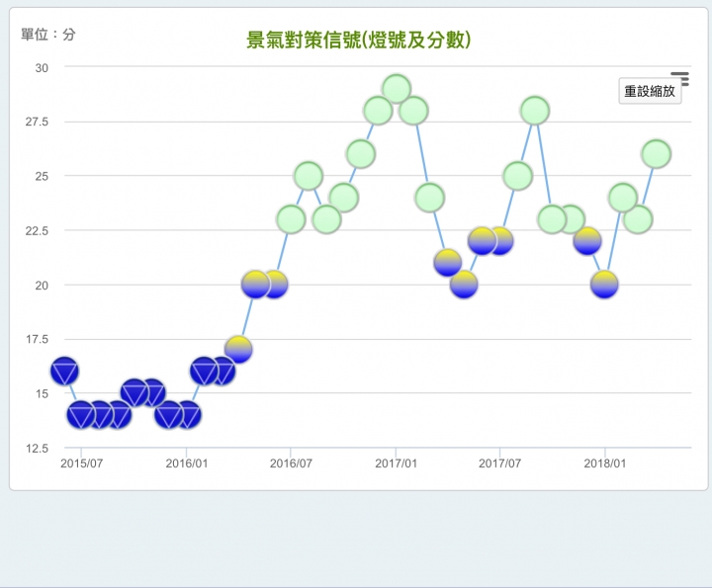Screen dimensions: 712x588
Task: Click the 2016/01 x-axis label
Action: (187, 463)
